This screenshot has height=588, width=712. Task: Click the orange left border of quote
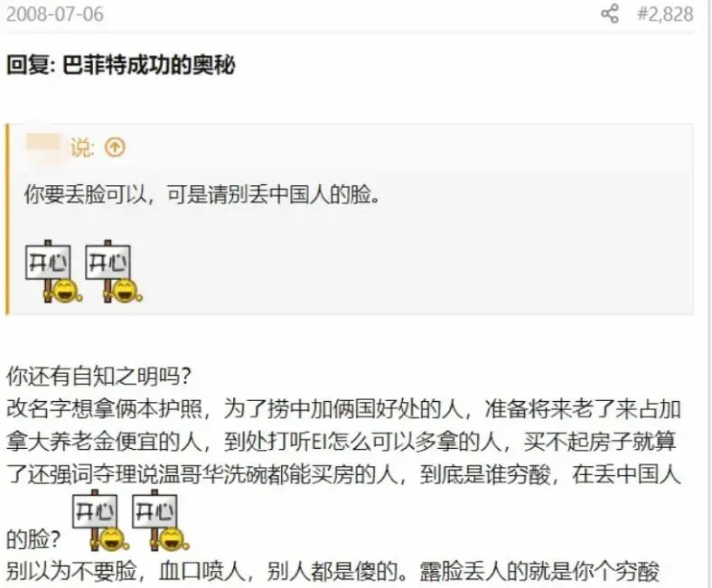[7, 219]
